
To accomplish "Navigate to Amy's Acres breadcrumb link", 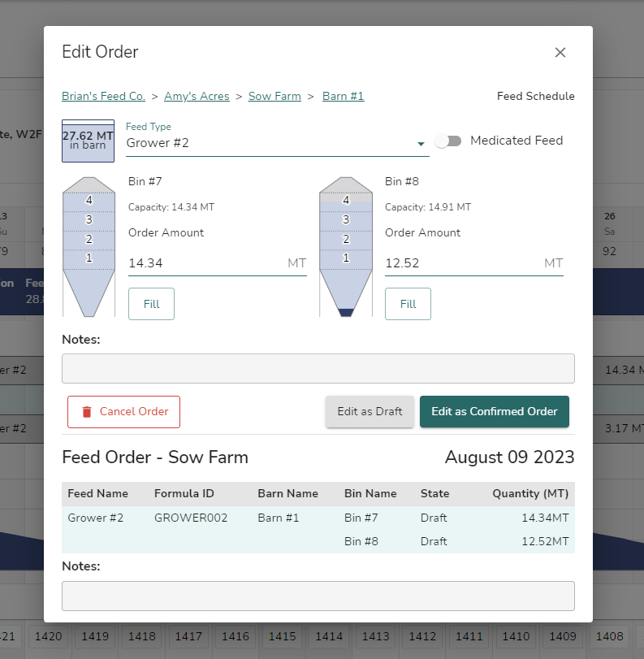I will tap(197, 96).
